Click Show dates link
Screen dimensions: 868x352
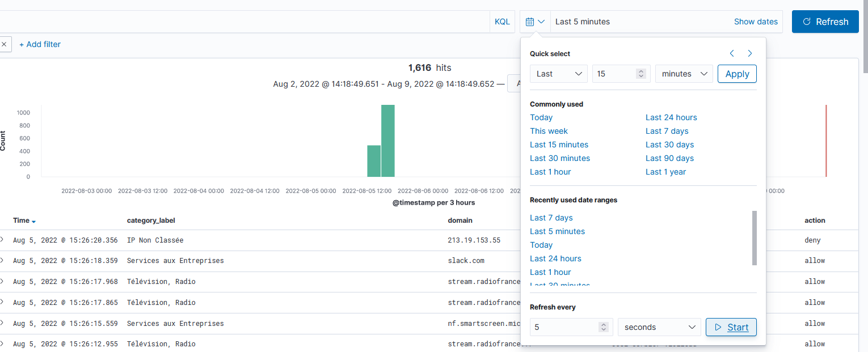(756, 22)
